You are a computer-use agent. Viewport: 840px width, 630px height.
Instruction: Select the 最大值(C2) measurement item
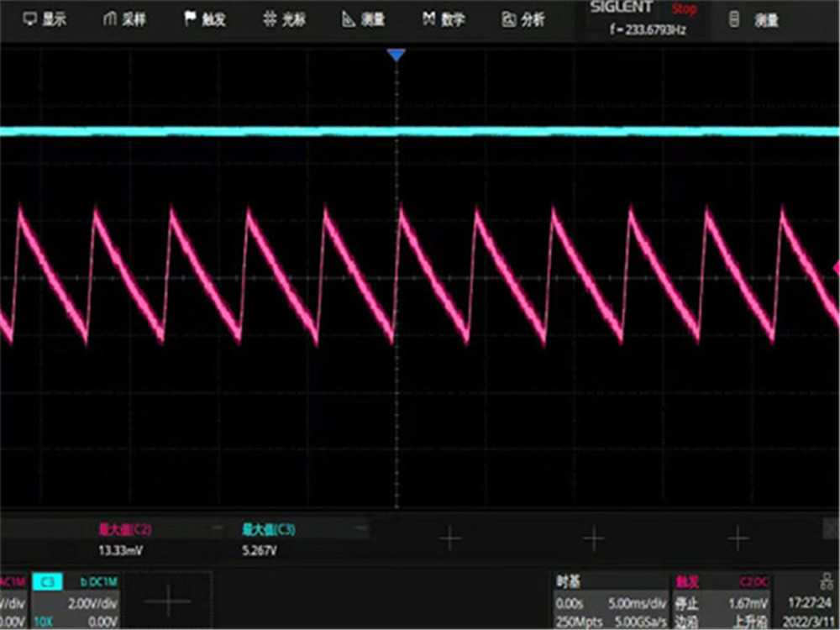point(125,530)
